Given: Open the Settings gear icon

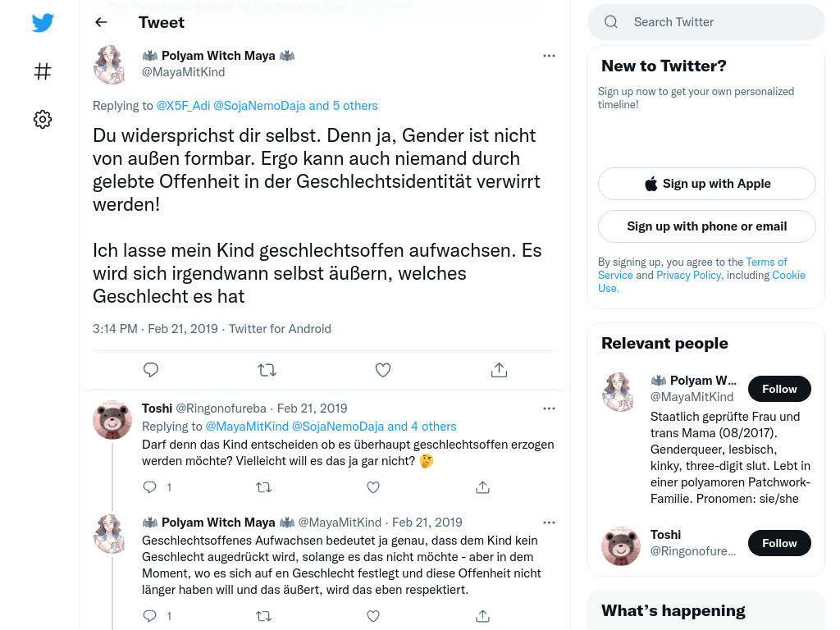Looking at the screenshot, I should click(43, 120).
